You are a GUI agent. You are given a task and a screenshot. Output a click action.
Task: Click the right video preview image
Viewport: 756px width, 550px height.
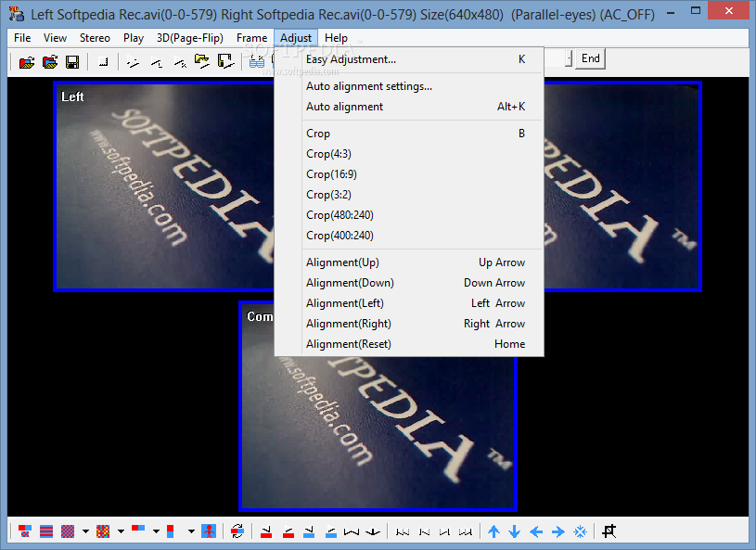622,186
